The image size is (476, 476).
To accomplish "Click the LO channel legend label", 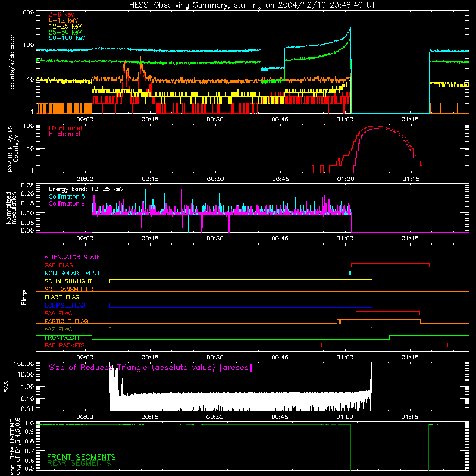I will tap(65, 128).
